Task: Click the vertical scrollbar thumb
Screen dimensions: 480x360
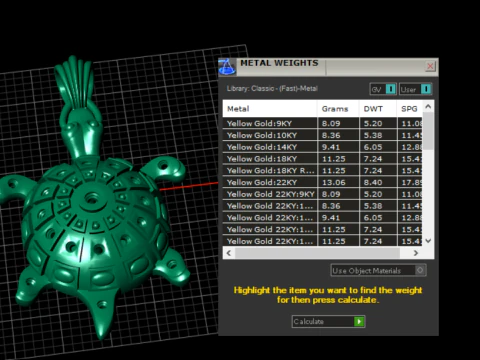Action: click(x=428, y=131)
